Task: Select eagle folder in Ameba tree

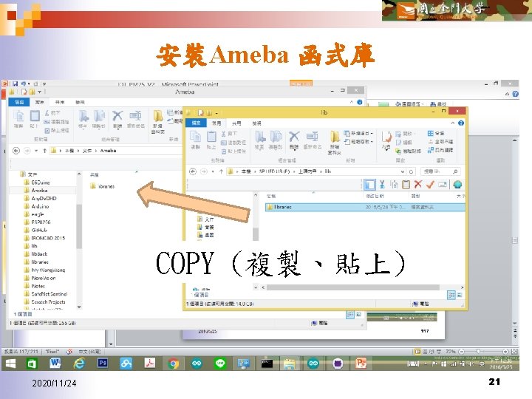Action: coord(34,214)
